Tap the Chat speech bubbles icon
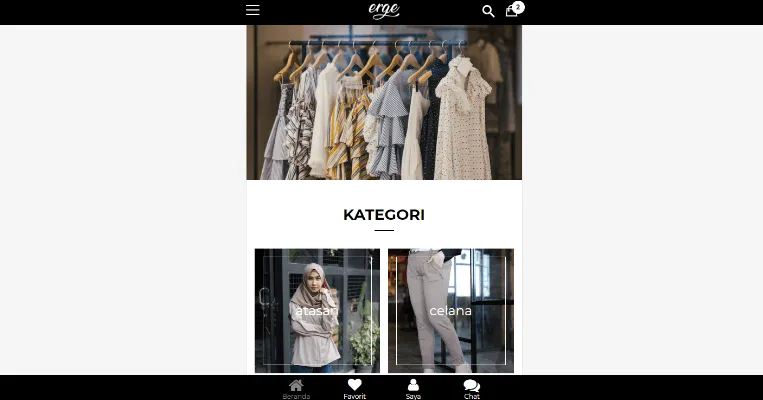Viewport: 763px width, 400px height. [472, 385]
